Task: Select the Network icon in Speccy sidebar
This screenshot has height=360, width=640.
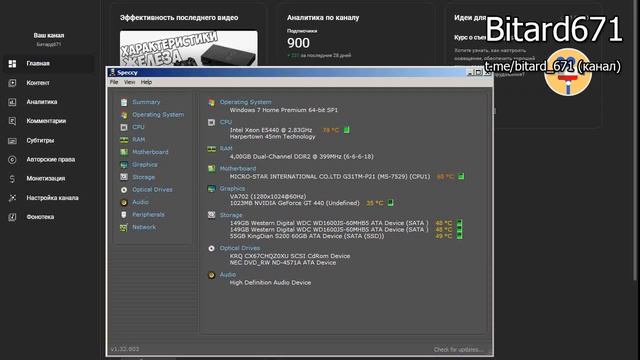Action: point(124,227)
